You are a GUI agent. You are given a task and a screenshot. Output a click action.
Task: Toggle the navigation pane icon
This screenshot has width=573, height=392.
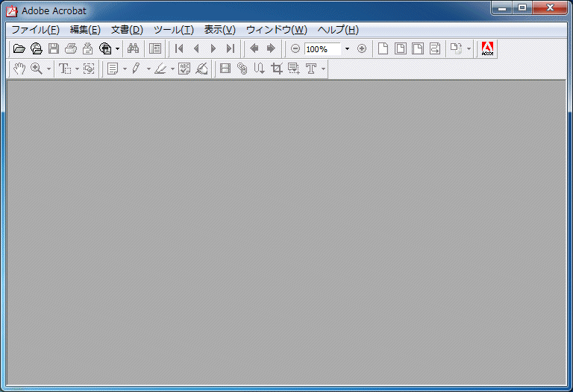[155, 49]
